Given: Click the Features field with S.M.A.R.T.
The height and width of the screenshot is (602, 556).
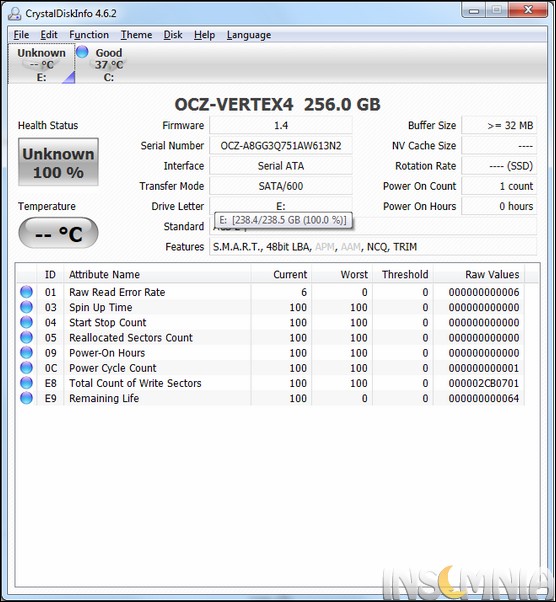Looking at the screenshot, I should click(x=373, y=246).
